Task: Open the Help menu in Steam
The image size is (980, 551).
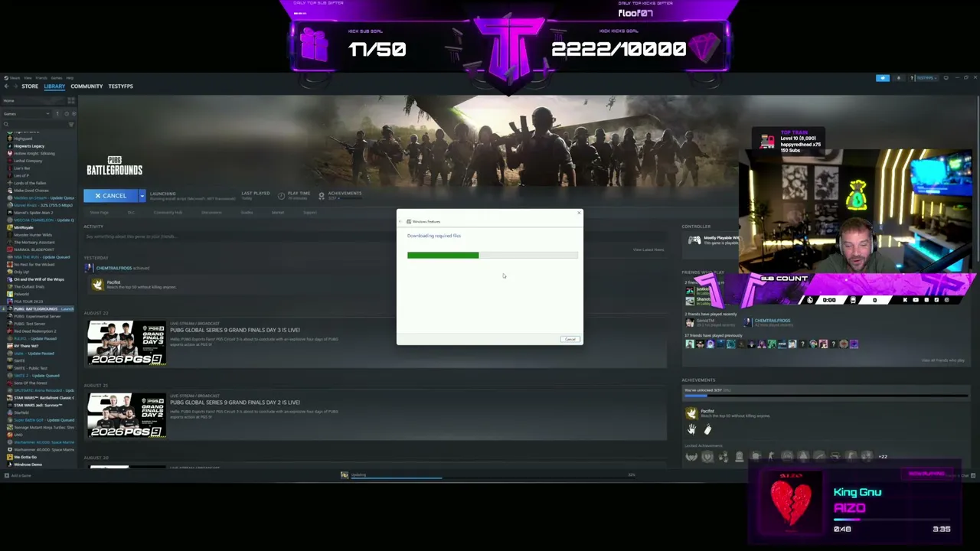Action: pos(70,78)
